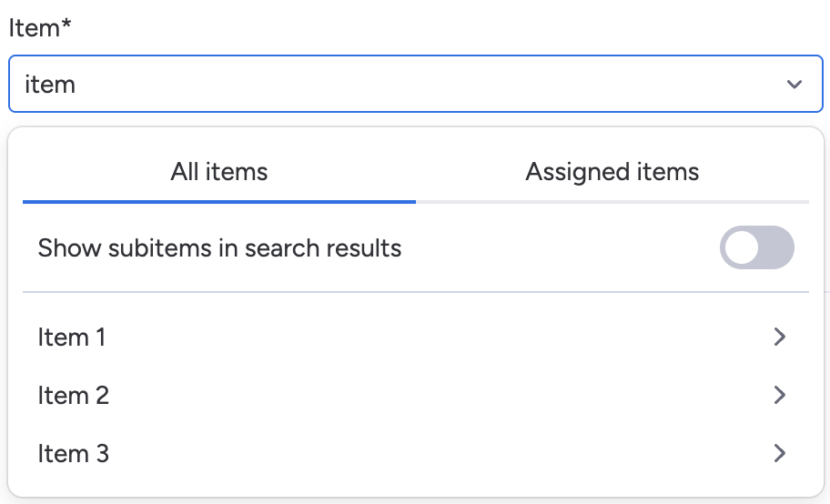This screenshot has width=830, height=504.
Task: Click empty space inside the Item combo box
Action: [x=455, y=85]
